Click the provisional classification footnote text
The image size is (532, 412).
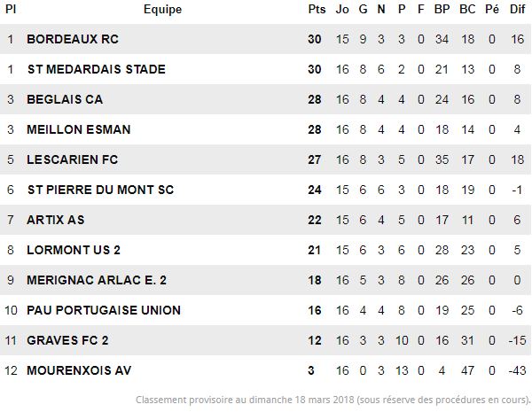[x=333, y=400]
